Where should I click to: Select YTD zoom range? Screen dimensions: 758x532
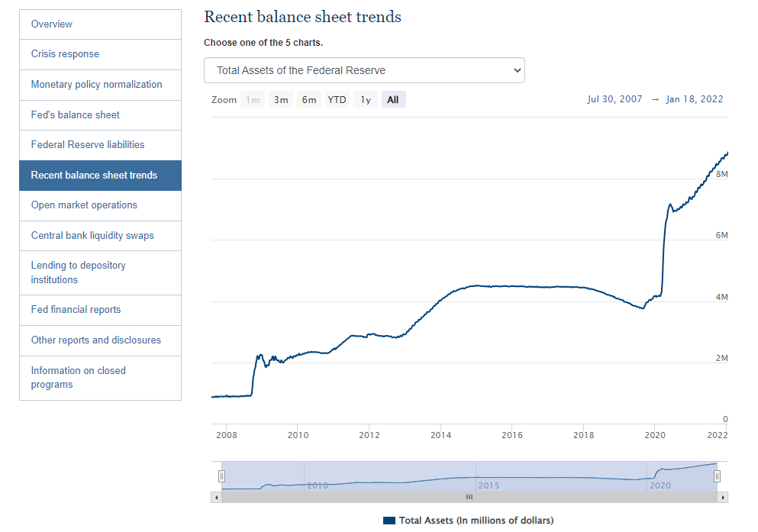point(337,100)
